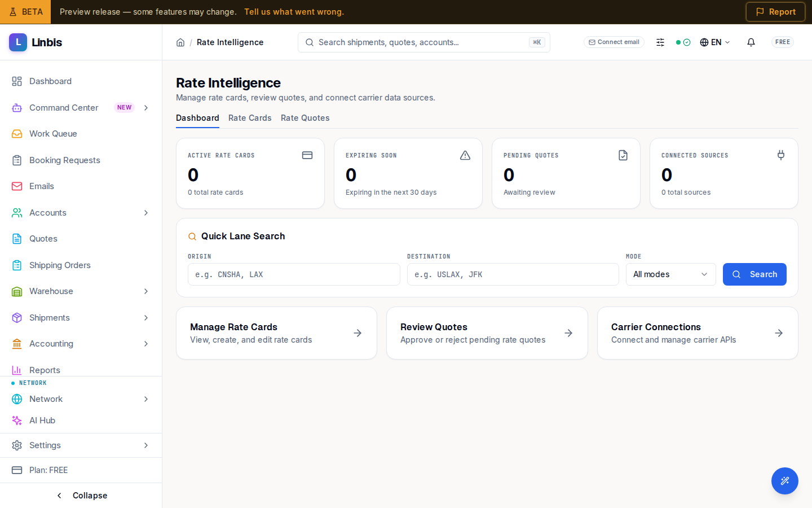Expand the Accounts submenu chevron

point(146,213)
